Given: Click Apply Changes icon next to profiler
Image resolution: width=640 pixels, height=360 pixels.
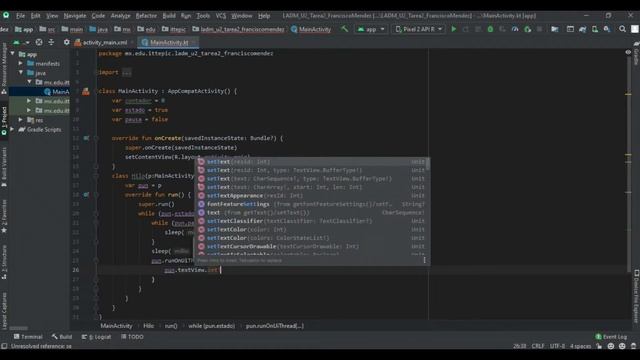Looking at the screenshot, I should click(x=527, y=29).
